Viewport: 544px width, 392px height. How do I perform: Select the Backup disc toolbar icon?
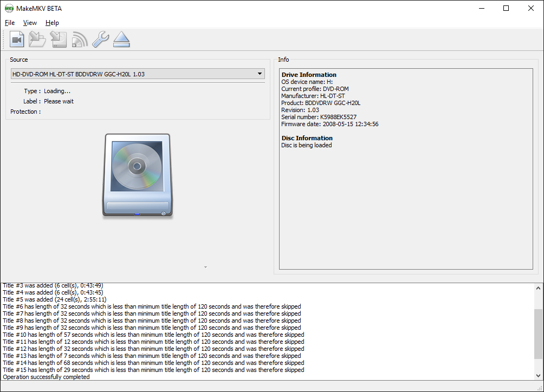pyautogui.click(x=59, y=40)
